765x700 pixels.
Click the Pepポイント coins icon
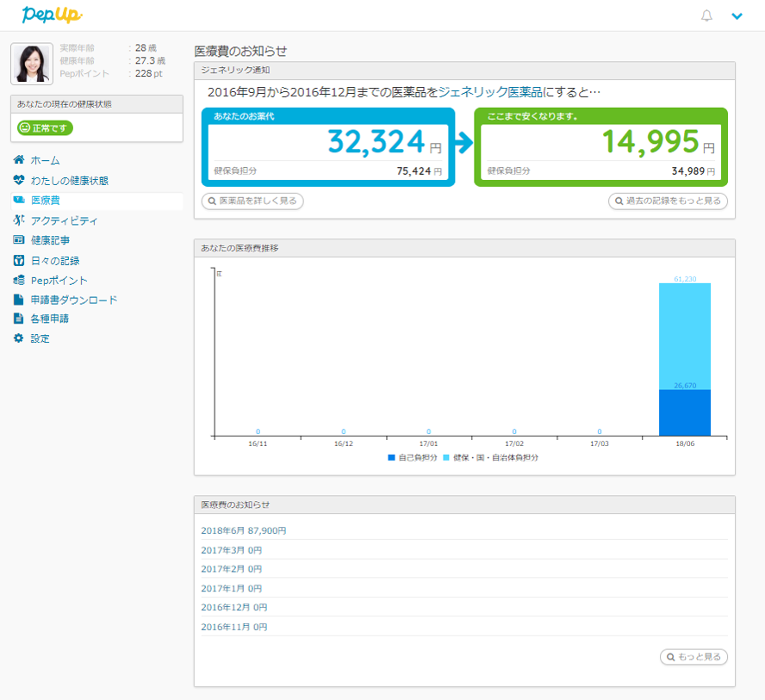[19, 280]
